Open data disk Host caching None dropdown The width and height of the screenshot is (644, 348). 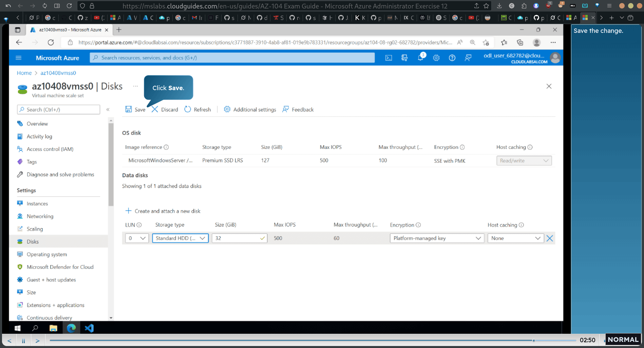[516, 238]
